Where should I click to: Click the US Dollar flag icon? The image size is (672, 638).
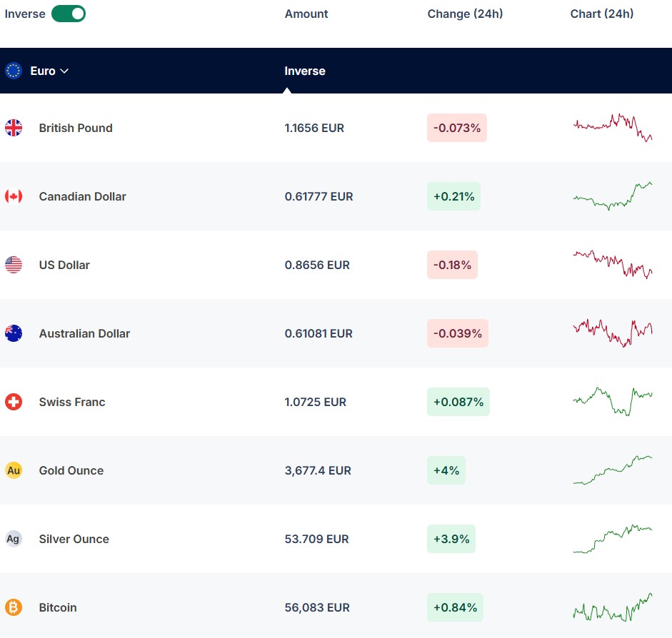[14, 265]
